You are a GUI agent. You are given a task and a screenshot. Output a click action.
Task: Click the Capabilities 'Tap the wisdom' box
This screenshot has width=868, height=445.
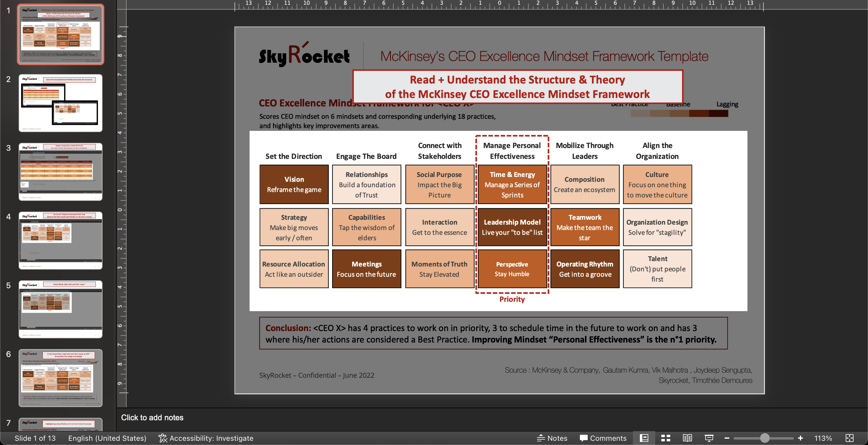[366, 227]
